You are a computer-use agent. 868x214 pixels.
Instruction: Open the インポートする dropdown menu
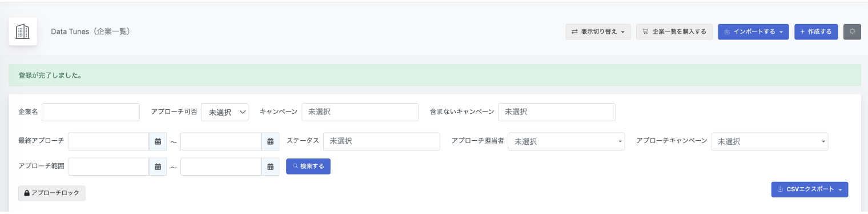[x=753, y=31]
